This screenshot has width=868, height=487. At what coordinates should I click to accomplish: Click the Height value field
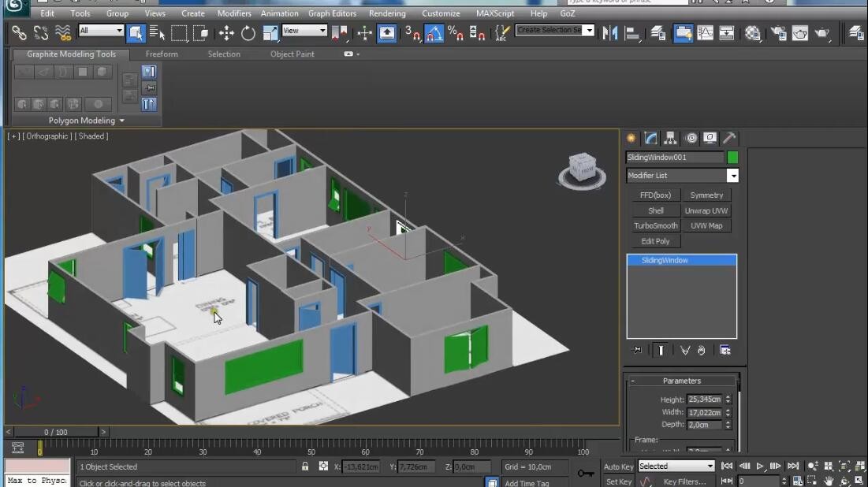pos(705,399)
